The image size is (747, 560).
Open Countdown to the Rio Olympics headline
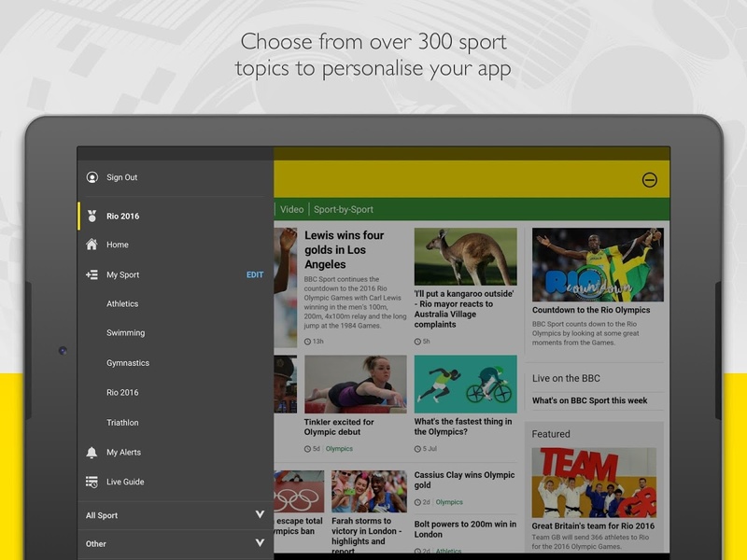591,310
